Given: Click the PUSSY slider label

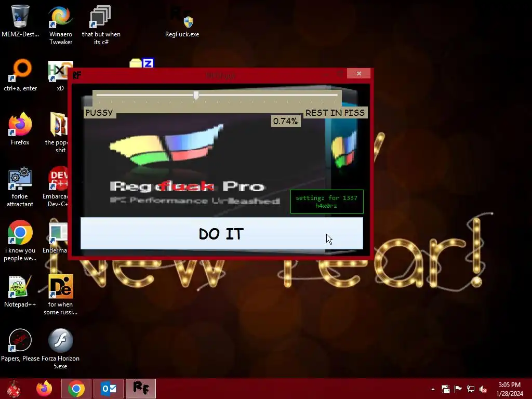Looking at the screenshot, I should 99,113.
